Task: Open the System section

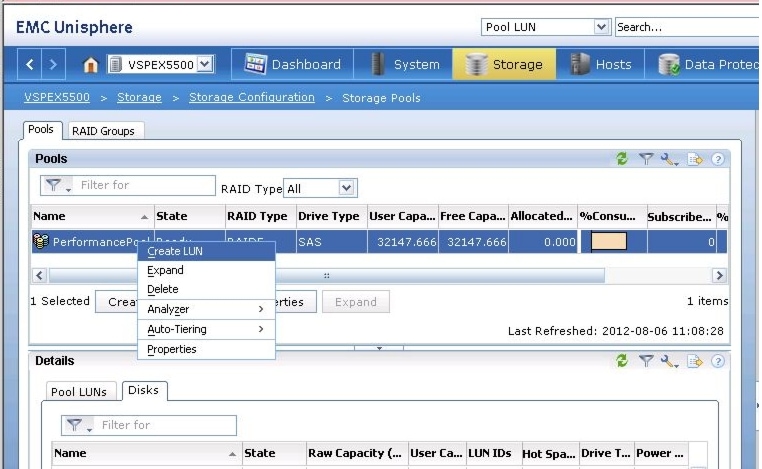Action: [x=403, y=64]
